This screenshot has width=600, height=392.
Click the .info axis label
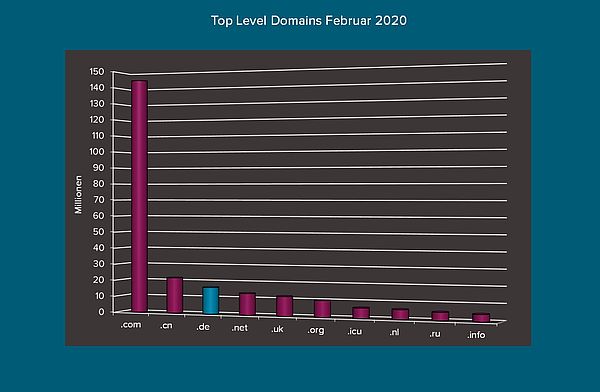476,335
